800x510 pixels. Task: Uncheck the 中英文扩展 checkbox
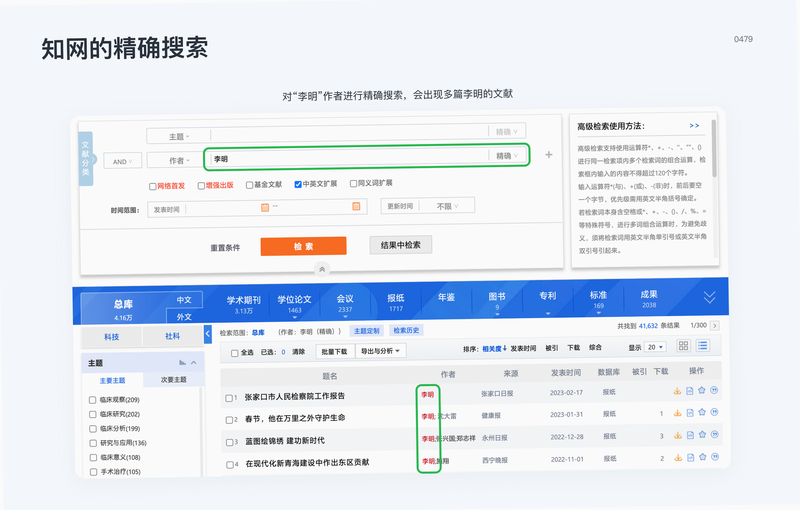(298, 184)
